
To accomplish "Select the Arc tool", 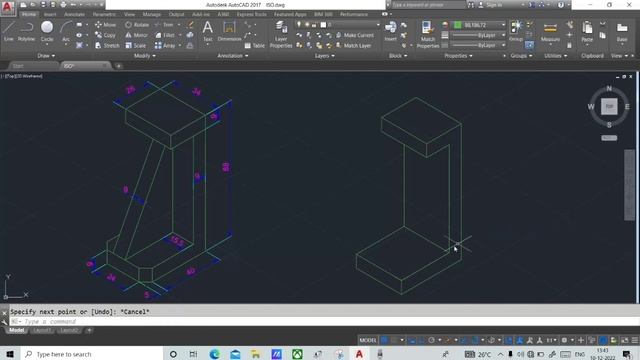I will [x=66, y=31].
